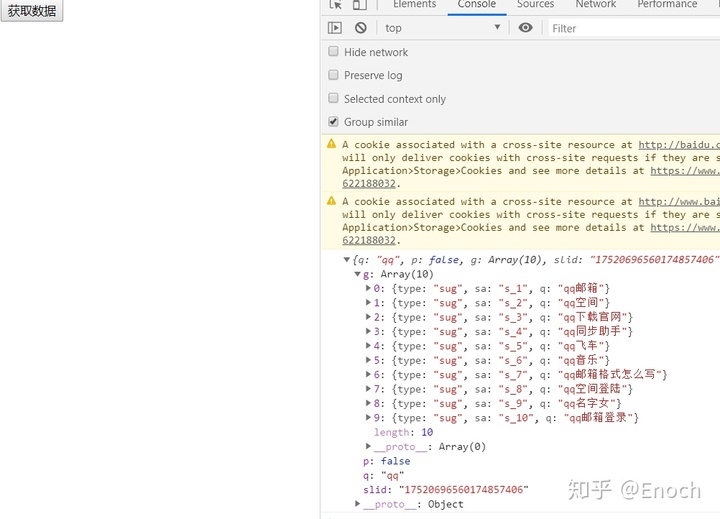Open https://www. link in first warning
The height and width of the screenshot is (519, 720).
point(685,170)
